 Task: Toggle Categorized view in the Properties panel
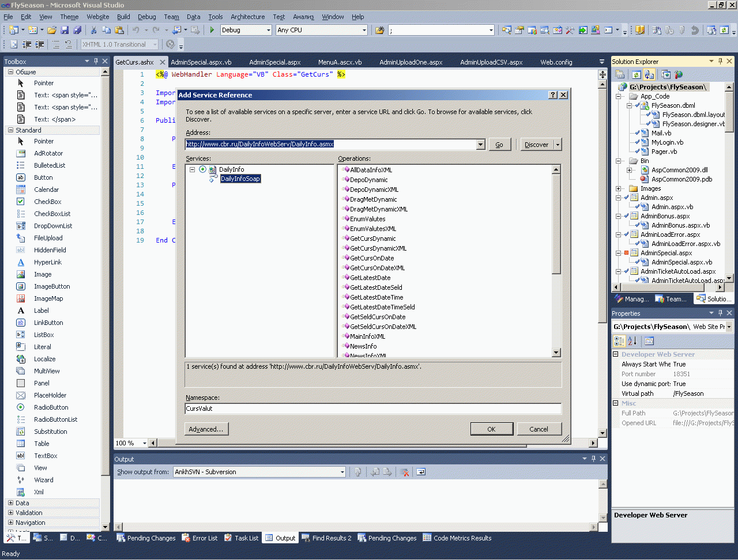(x=619, y=341)
